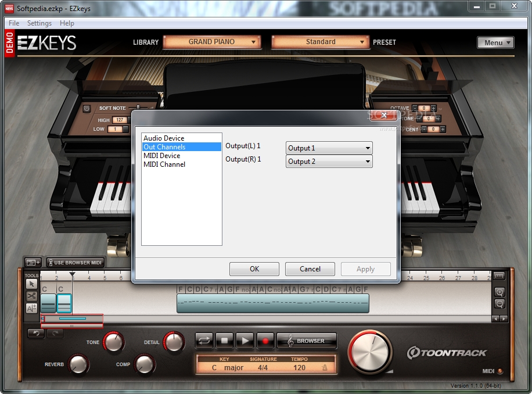Increase Tone with the plus button
The width and height of the screenshot is (532, 394).
[x=438, y=119]
